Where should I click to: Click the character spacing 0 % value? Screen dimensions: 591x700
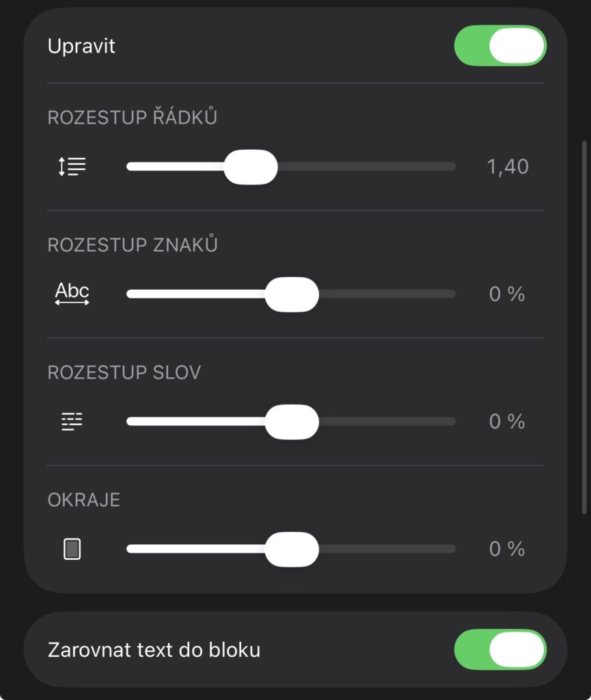[507, 294]
